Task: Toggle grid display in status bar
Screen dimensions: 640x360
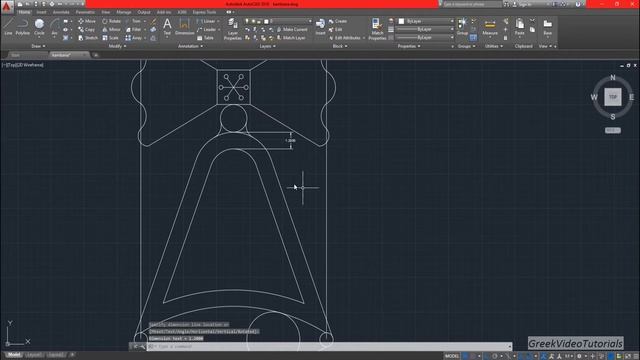Action: [465, 356]
